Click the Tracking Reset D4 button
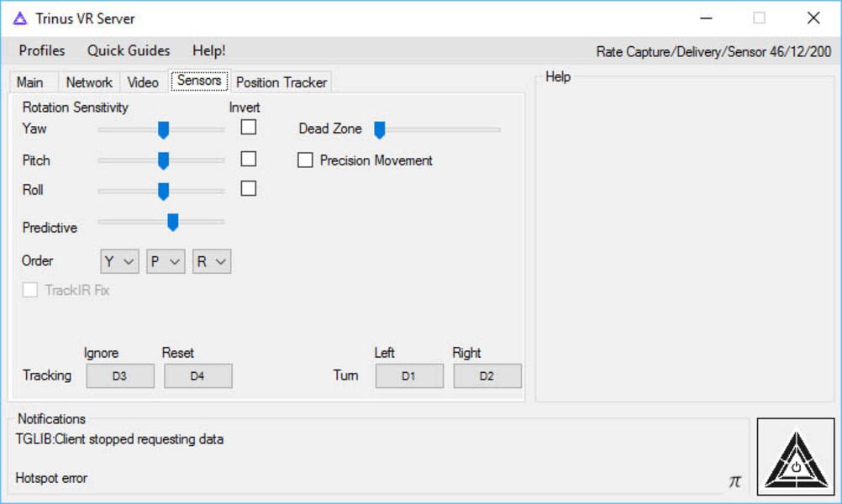Screen dimensions: 842x504 point(197,376)
